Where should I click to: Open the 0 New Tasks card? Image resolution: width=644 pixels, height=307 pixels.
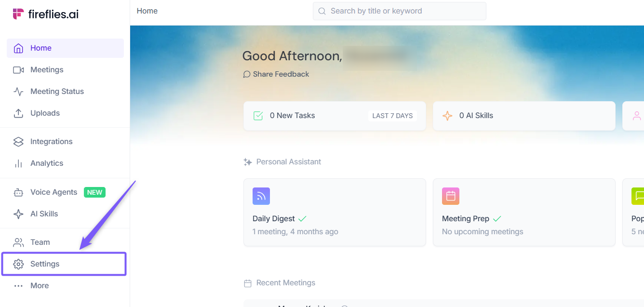click(x=335, y=116)
